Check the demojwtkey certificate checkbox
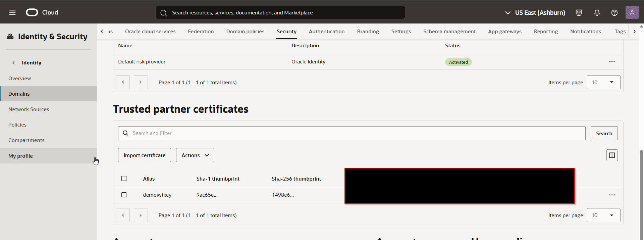The width and height of the screenshot is (644, 240). coord(124,195)
